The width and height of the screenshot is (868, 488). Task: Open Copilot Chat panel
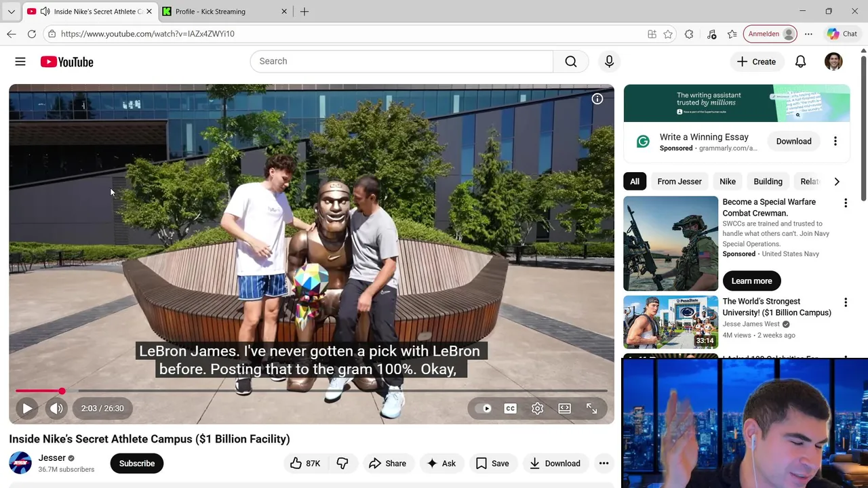842,34
